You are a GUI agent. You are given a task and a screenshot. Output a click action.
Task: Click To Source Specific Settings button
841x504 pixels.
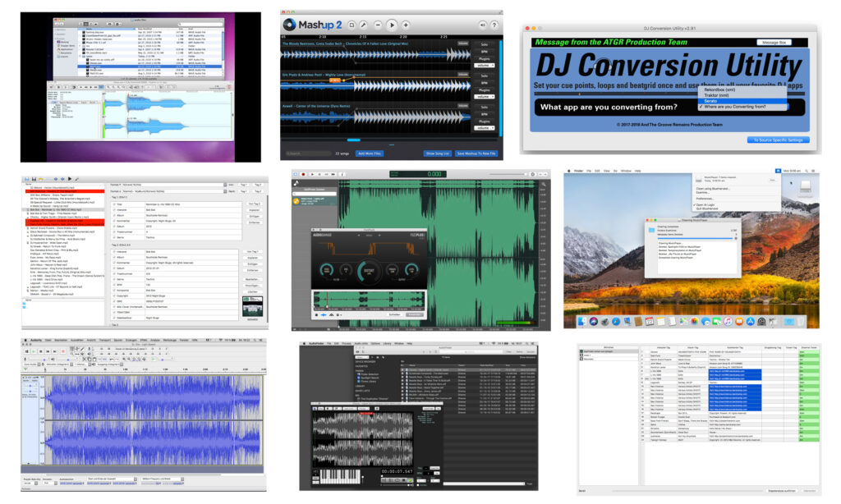pyautogui.click(x=778, y=140)
